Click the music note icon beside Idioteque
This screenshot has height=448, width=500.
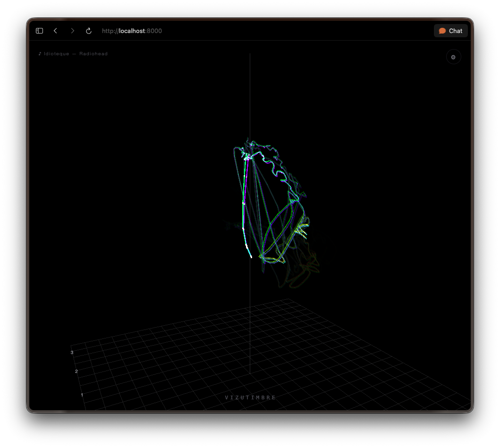click(40, 53)
